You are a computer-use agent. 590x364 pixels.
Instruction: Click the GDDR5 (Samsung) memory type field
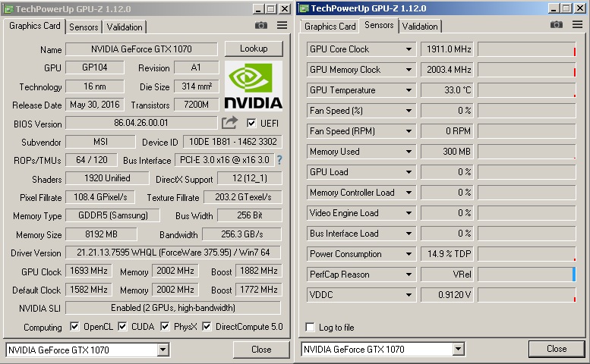tap(112, 215)
